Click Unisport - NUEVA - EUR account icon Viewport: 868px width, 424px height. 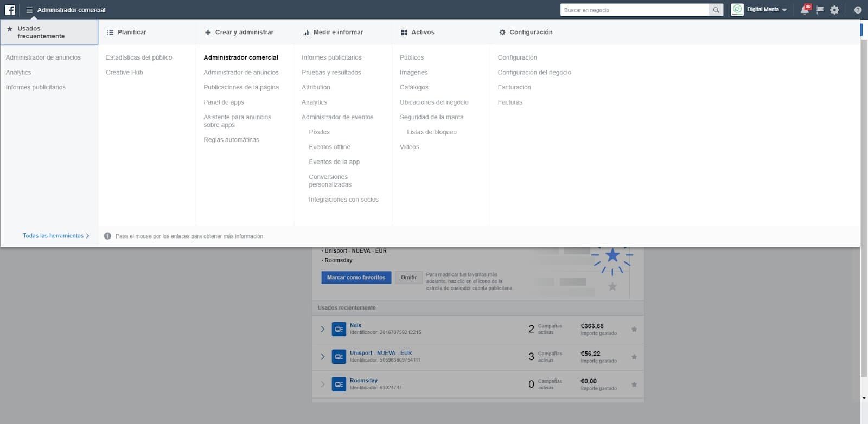(339, 357)
